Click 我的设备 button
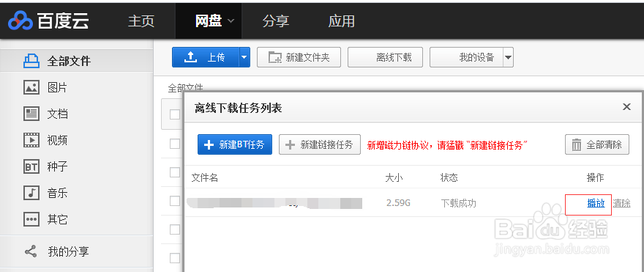The image size is (644, 272). [467, 57]
